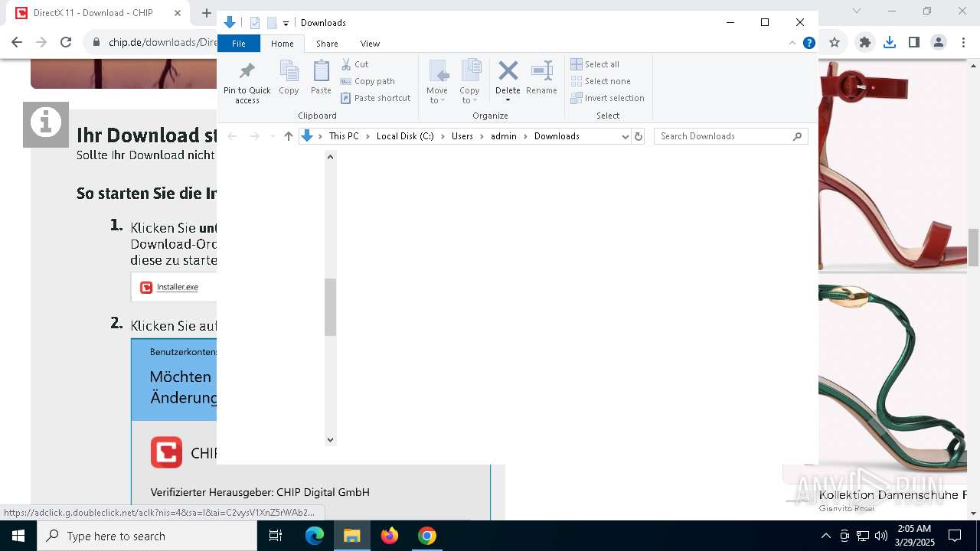Bookmark this page star icon

coord(835,43)
